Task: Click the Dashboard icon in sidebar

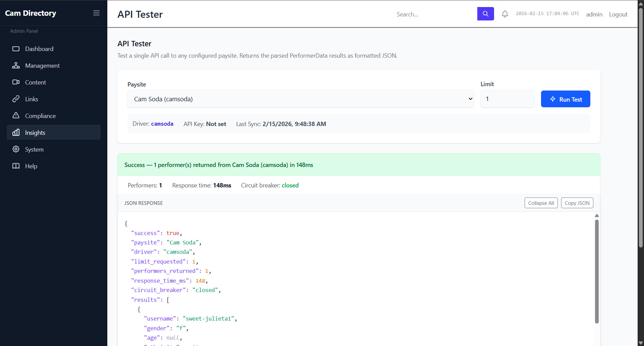Action: click(16, 49)
